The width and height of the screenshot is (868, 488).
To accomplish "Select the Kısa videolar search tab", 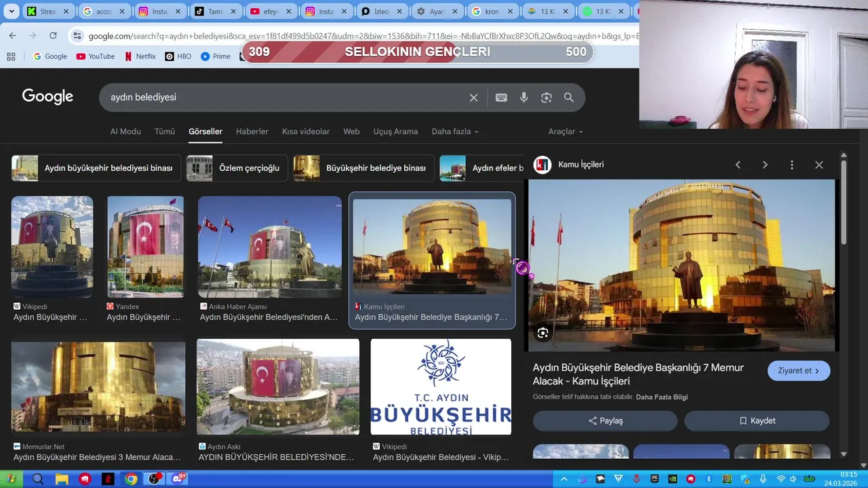I will (306, 131).
